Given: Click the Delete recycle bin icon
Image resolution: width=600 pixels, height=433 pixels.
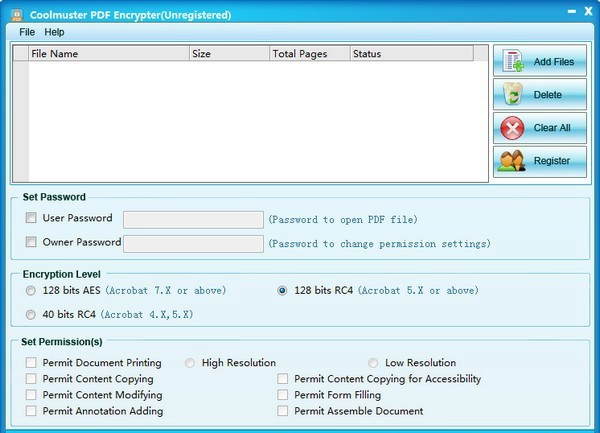Looking at the screenshot, I should [513, 94].
